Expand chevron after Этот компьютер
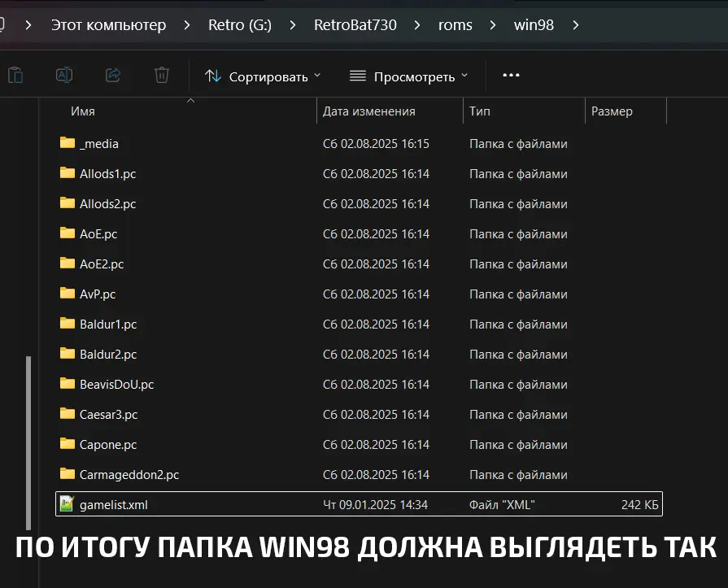 [186, 25]
